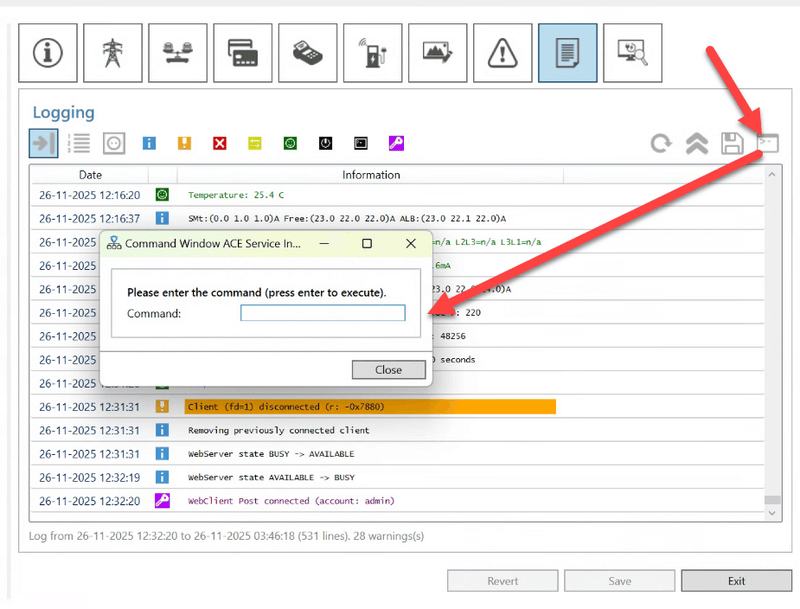Viewport: 800px width, 609px height.
Task: Toggle the socket filter icon
Action: click(x=114, y=143)
